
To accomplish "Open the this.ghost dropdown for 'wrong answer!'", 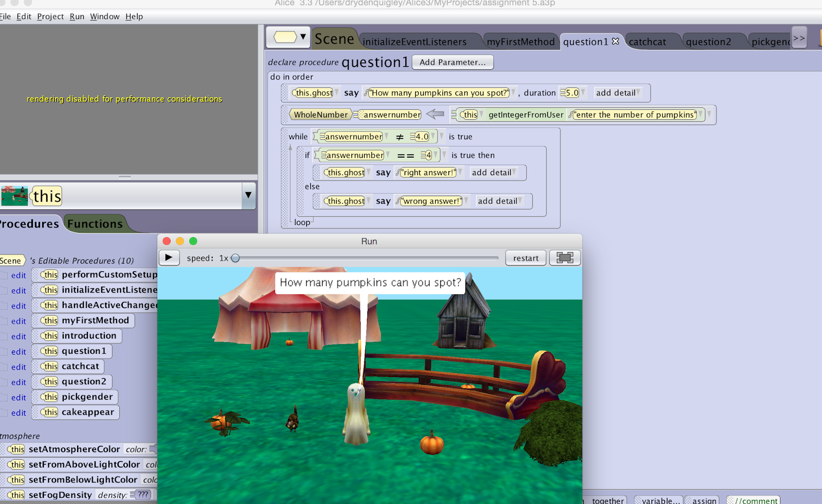I will point(368,201).
